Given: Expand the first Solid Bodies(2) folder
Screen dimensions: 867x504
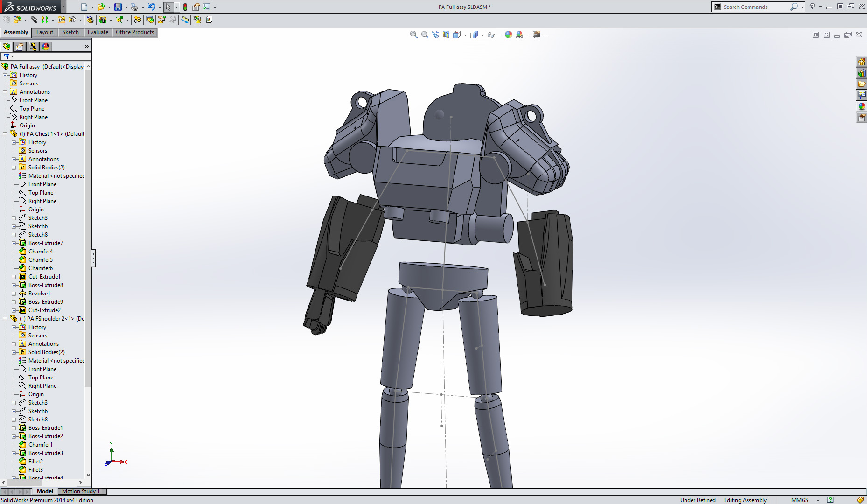Looking at the screenshot, I should coord(14,168).
